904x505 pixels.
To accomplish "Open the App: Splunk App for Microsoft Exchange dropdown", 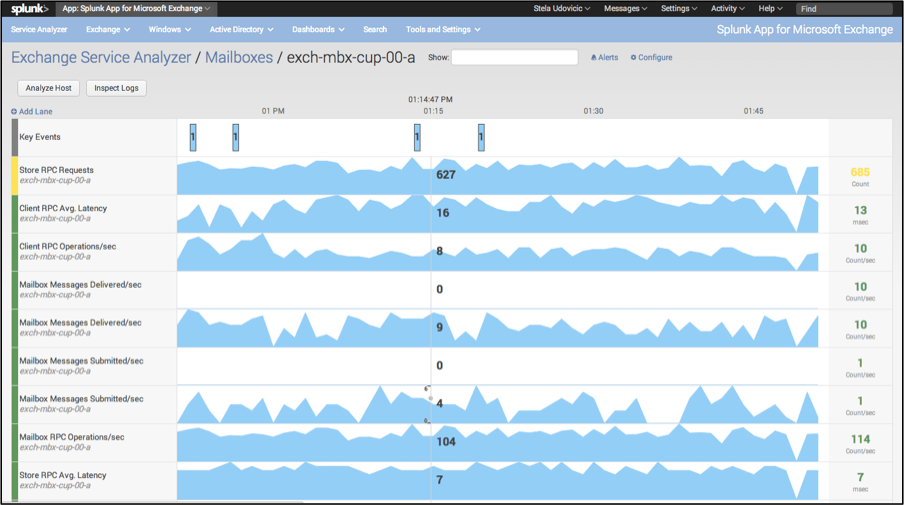I will point(136,9).
